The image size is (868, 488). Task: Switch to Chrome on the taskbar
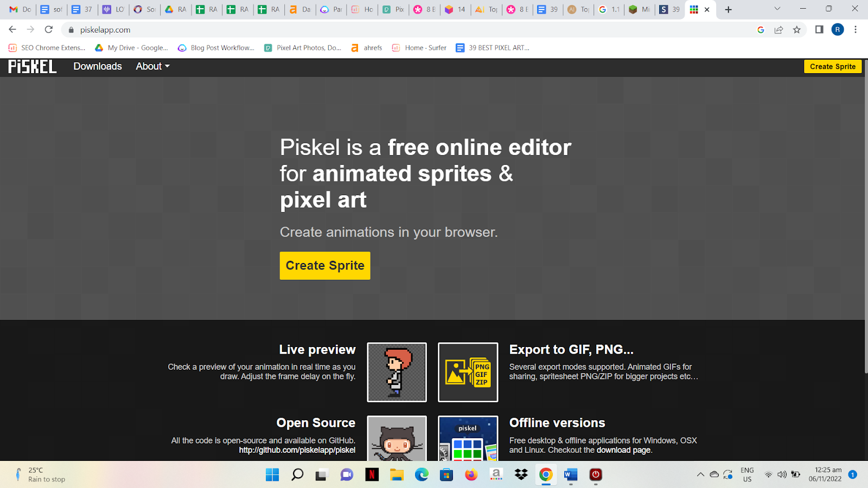pyautogui.click(x=546, y=475)
